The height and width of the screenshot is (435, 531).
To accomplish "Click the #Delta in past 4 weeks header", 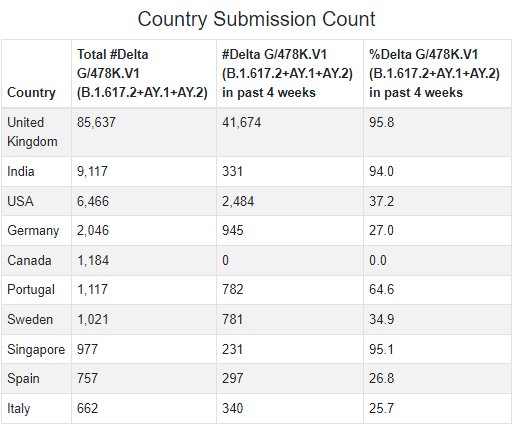I will pos(288,73).
